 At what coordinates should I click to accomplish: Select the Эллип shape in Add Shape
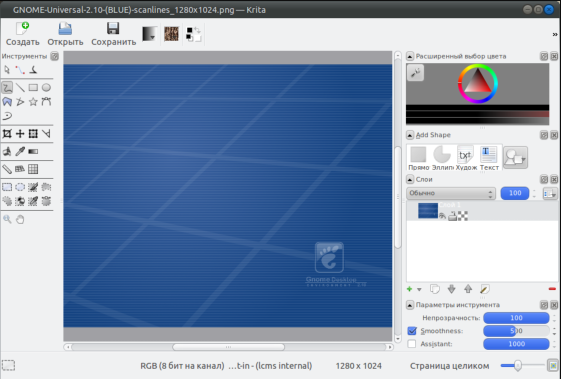(442, 158)
